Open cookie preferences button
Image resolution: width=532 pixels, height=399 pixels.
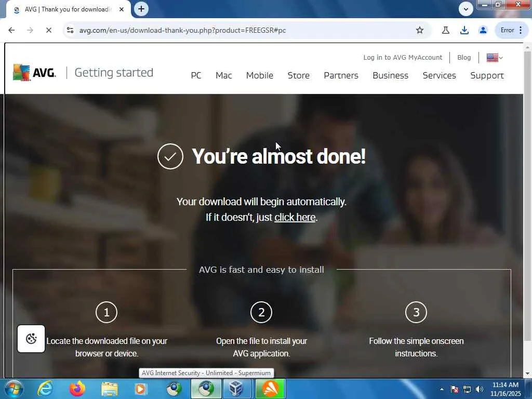tap(31, 339)
